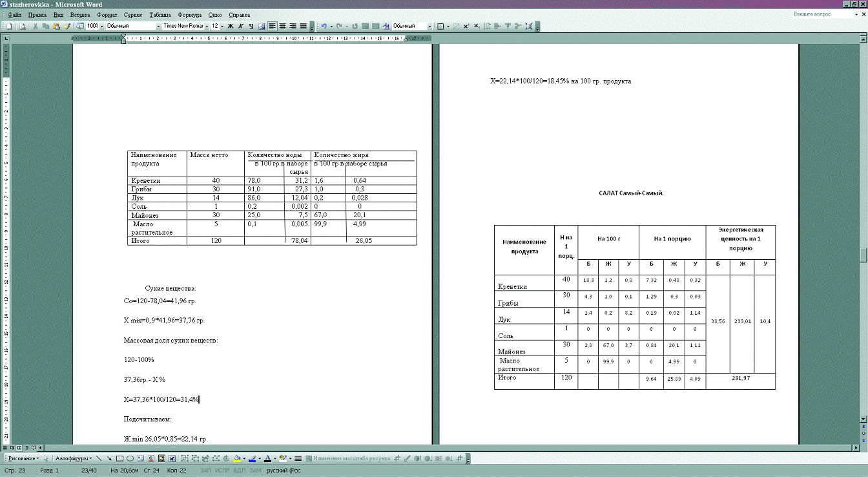Open the Автофигуры button menu
Viewport: 868px width, 477px height.
[x=72, y=458]
